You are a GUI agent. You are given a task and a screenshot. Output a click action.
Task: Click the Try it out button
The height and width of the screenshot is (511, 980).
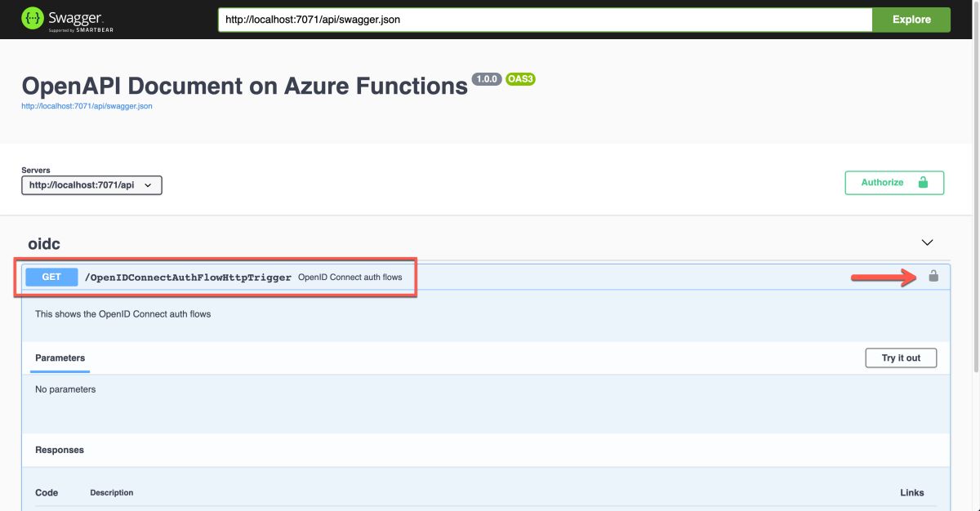pyautogui.click(x=901, y=358)
